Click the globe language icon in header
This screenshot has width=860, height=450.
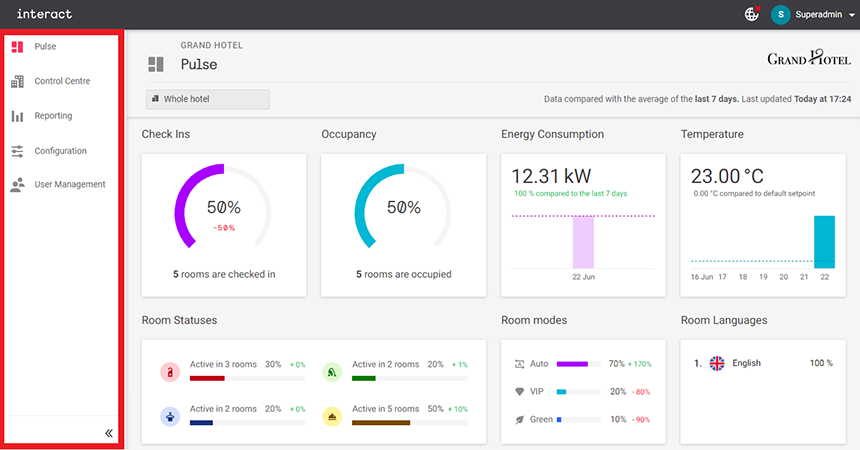pyautogui.click(x=752, y=14)
